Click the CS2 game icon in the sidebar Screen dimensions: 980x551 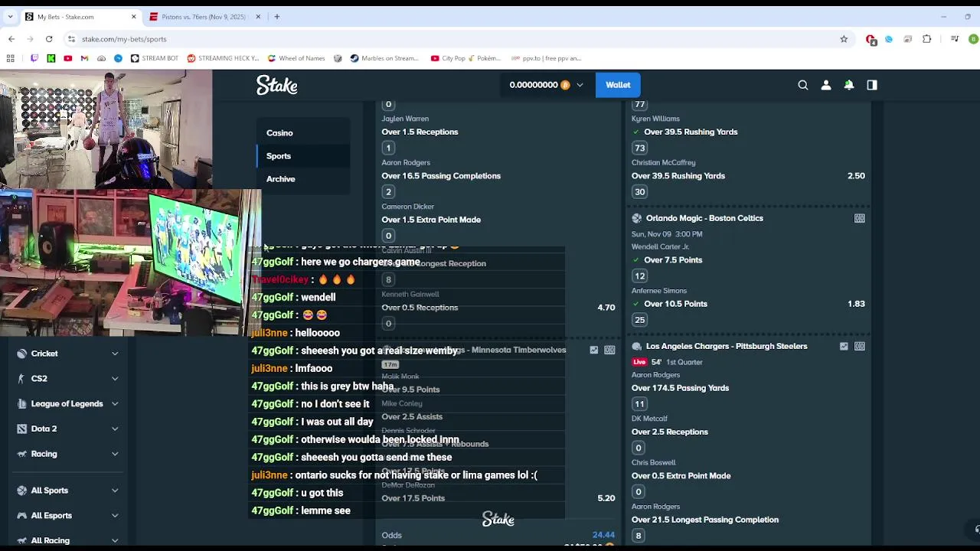(21, 379)
